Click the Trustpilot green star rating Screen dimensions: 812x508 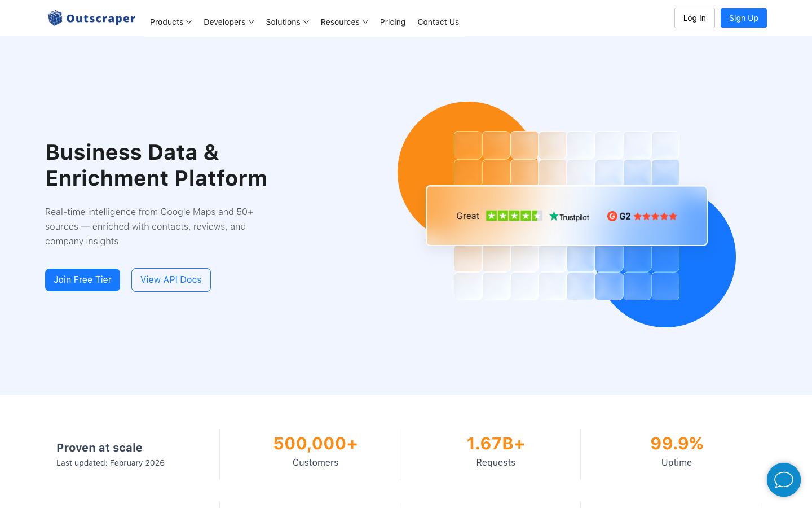tap(514, 216)
